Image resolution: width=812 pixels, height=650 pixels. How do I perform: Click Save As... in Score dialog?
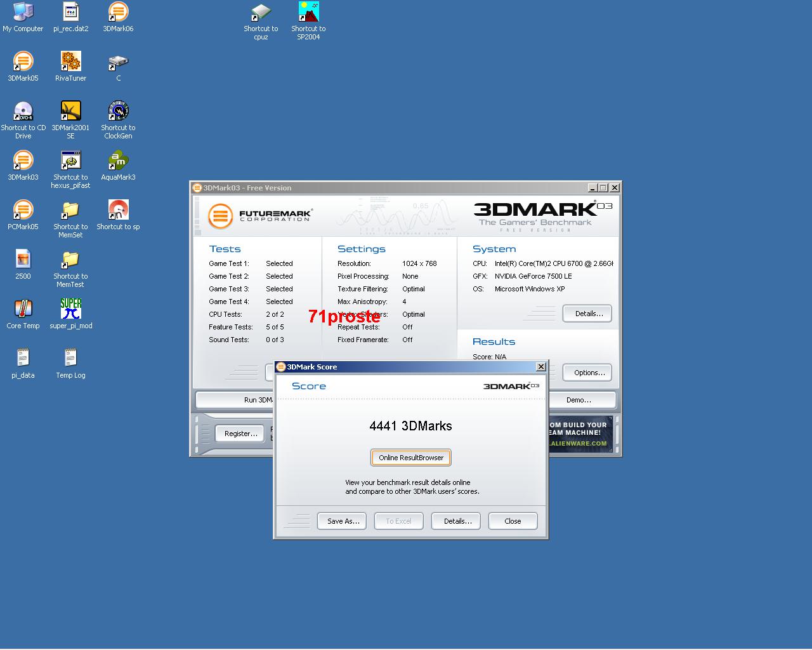coord(343,521)
